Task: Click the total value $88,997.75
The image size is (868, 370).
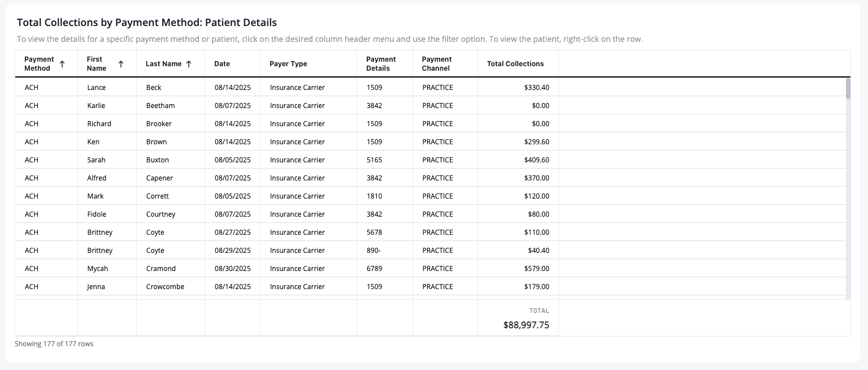Action: 526,325
